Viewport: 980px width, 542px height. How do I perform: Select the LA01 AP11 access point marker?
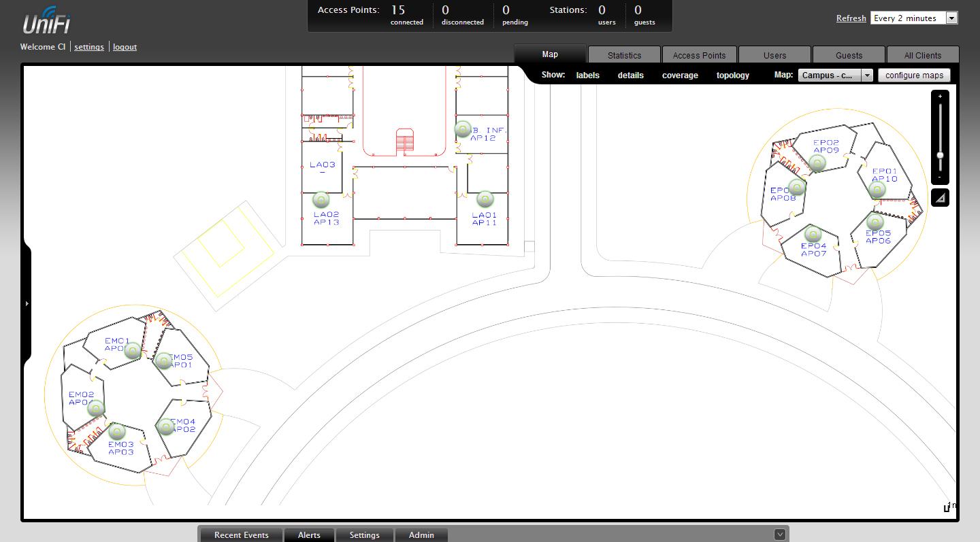(x=485, y=199)
